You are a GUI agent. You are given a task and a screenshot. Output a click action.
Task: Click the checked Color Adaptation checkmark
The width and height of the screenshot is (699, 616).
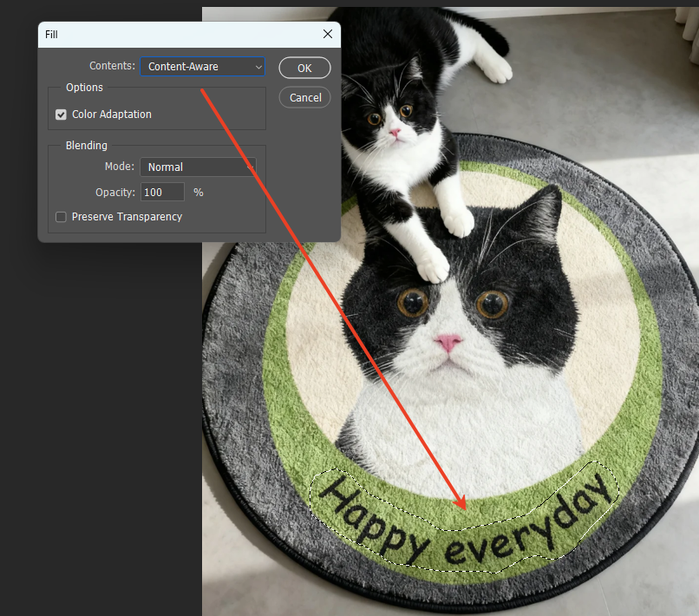click(x=61, y=114)
